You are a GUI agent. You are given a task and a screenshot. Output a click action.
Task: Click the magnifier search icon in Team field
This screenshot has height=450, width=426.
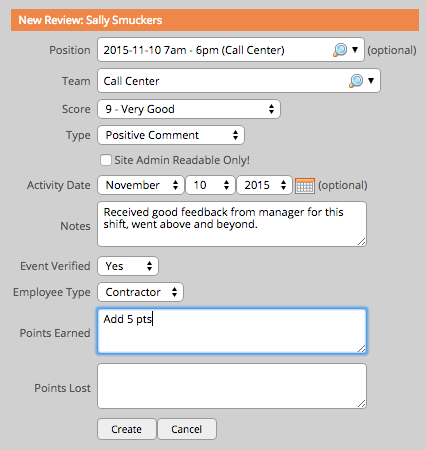[x=356, y=81]
